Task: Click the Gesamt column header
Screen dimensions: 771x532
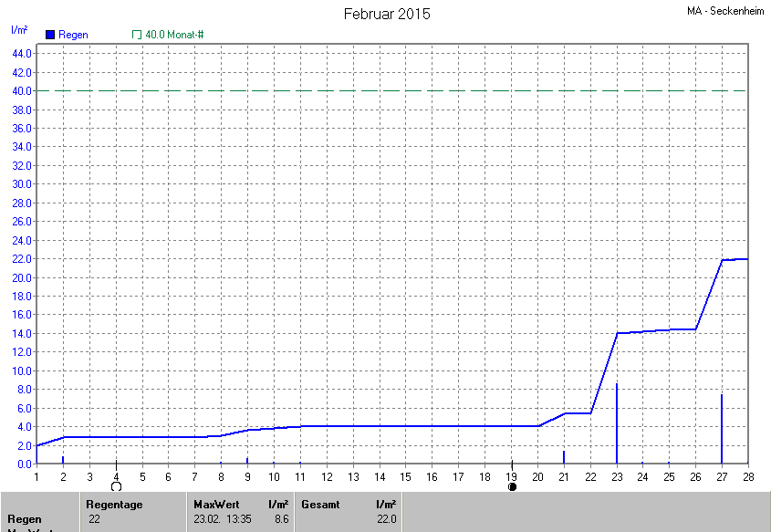Action: [319, 504]
